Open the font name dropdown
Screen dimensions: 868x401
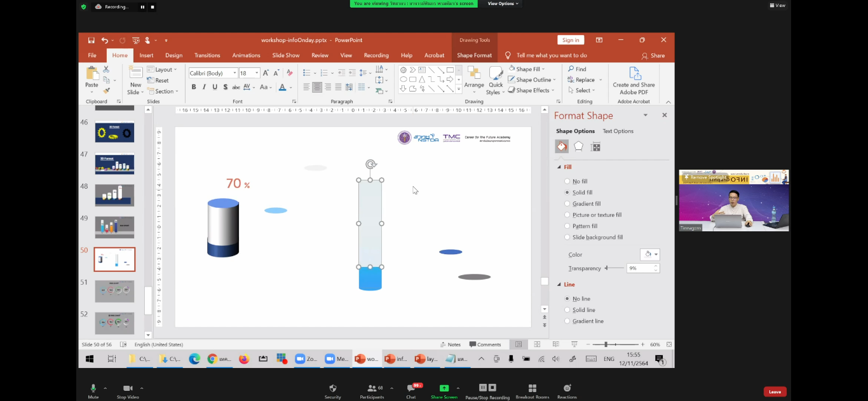pos(234,73)
